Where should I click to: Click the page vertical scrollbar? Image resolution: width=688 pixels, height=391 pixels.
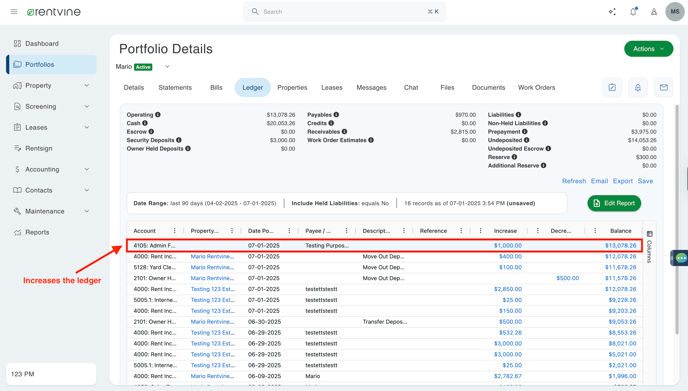click(x=678, y=219)
